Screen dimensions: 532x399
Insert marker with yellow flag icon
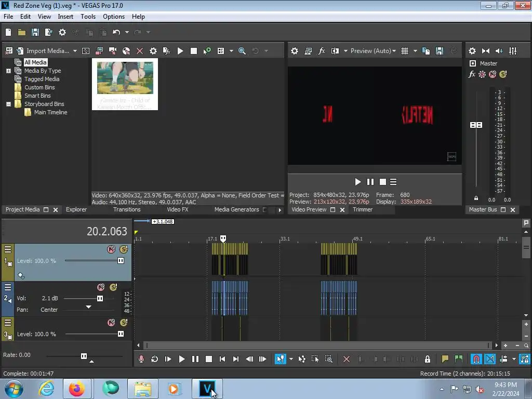tap(445, 359)
